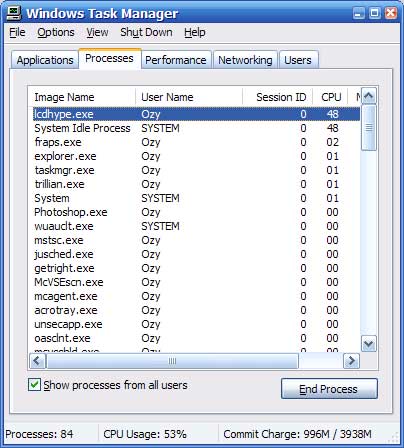The height and width of the screenshot is (448, 404).
Task: Select the fraps.exe process row
Action: tap(197, 142)
